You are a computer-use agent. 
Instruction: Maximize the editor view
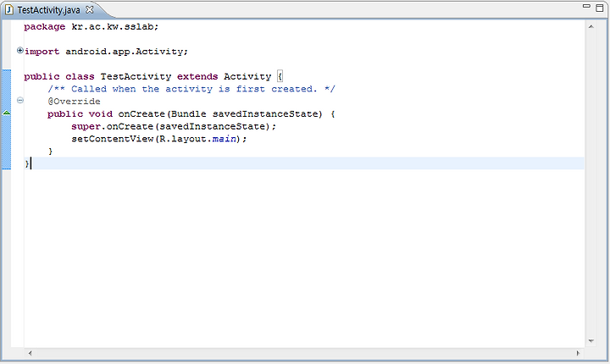point(600,8)
